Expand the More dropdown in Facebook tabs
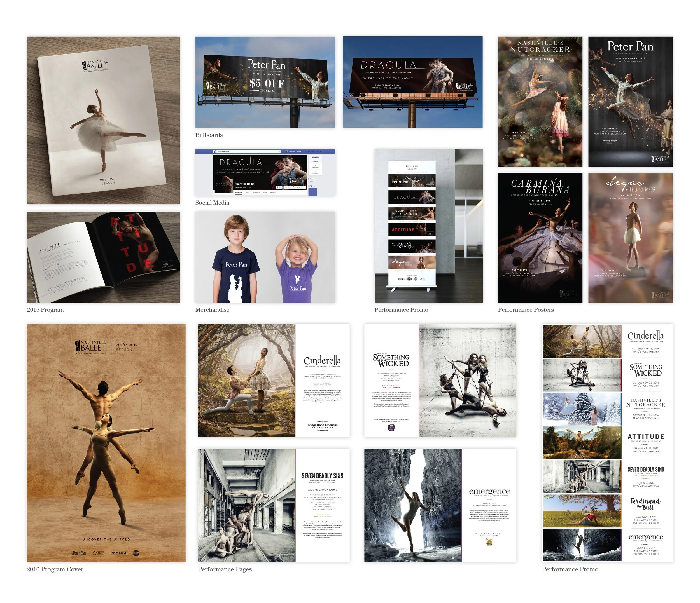 (x=273, y=193)
